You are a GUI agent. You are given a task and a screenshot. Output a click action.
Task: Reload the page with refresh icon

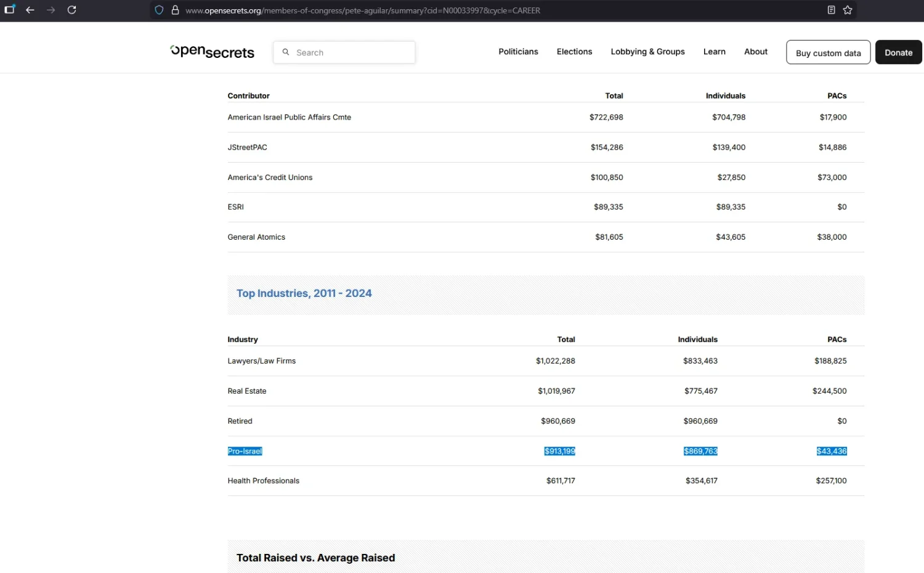72,10
